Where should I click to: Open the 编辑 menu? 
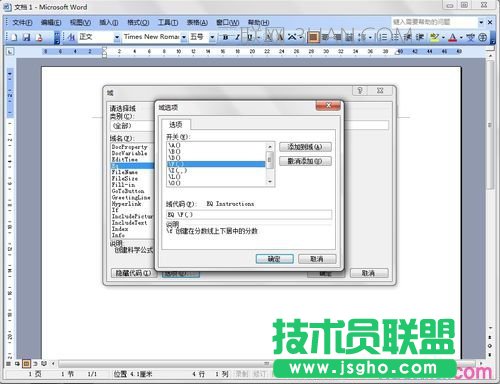51,23
